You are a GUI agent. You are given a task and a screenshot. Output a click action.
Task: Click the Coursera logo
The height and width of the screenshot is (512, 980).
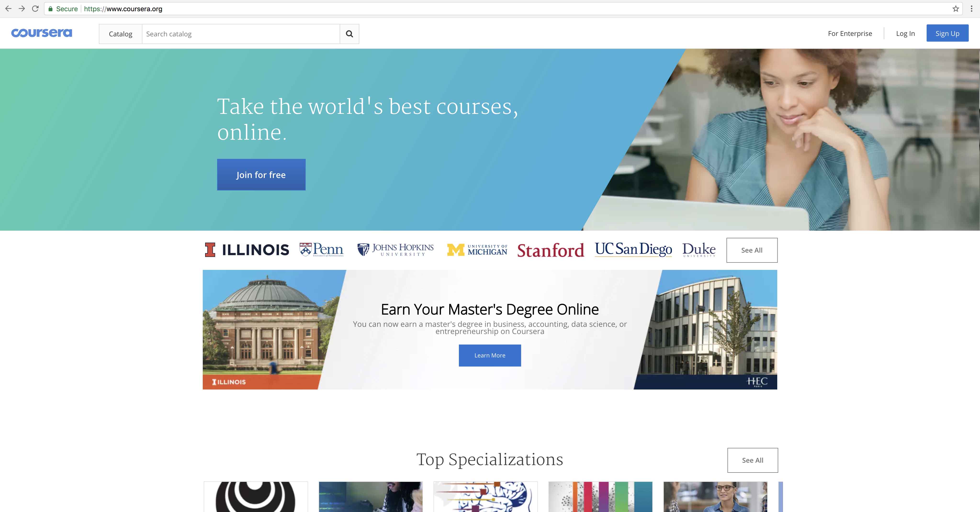point(41,33)
